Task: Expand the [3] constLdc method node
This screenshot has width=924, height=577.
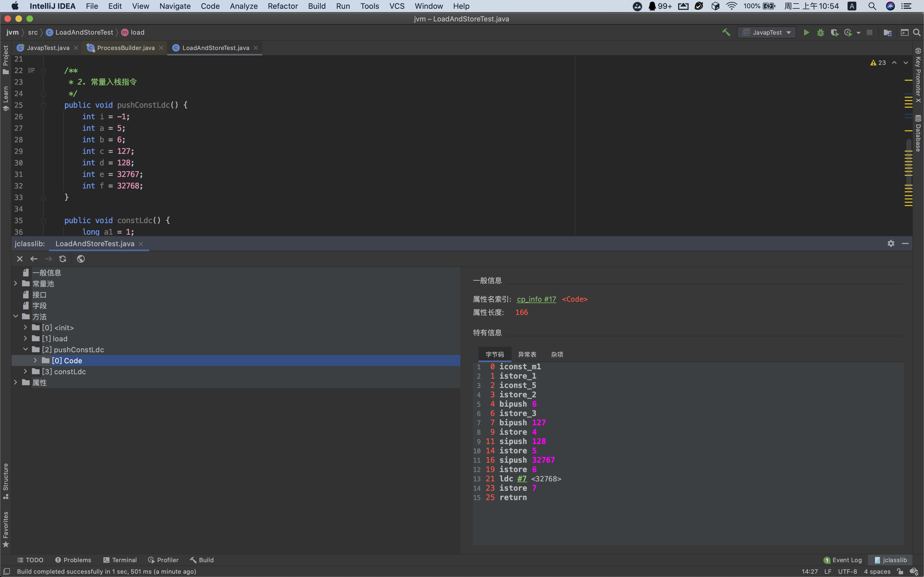Action: tap(25, 371)
